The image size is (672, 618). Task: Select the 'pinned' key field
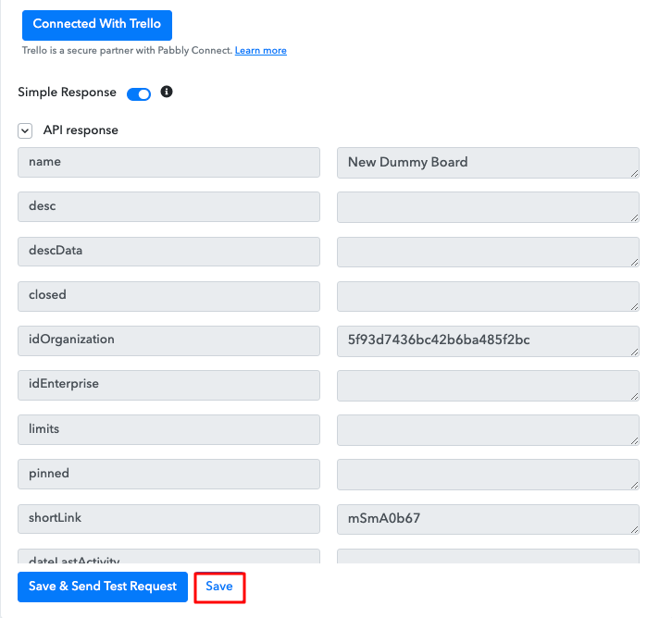tap(168, 474)
